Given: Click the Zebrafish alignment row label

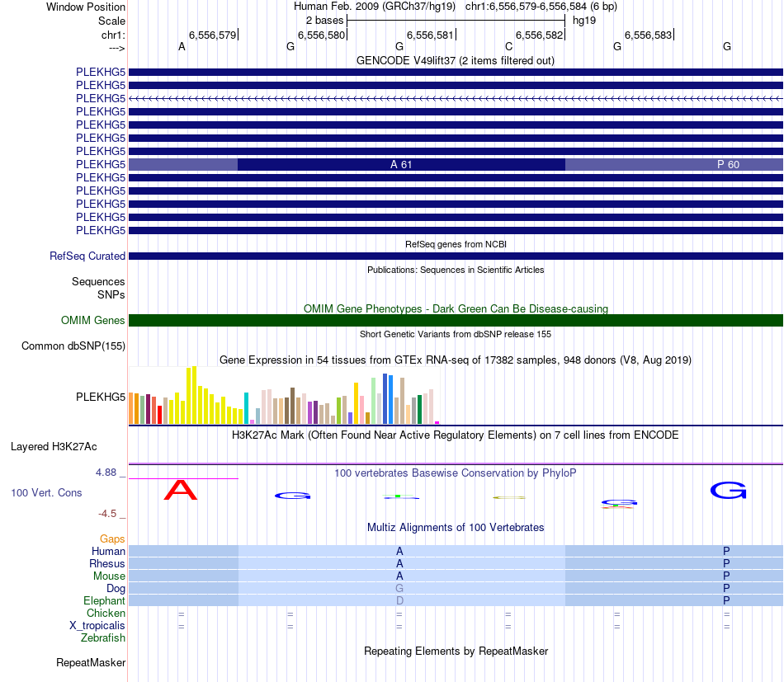Looking at the screenshot, I should pos(103,638).
